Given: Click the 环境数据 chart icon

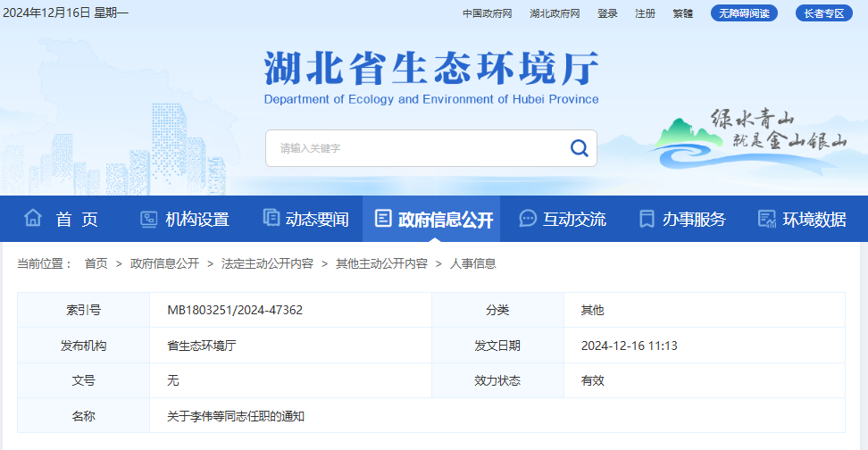Looking at the screenshot, I should [x=765, y=219].
